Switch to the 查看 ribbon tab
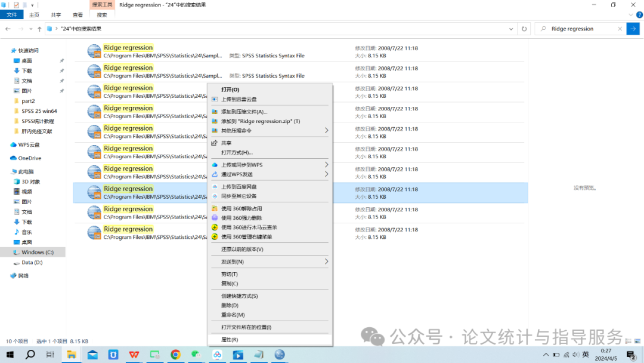This screenshot has height=363, width=644. tap(78, 15)
